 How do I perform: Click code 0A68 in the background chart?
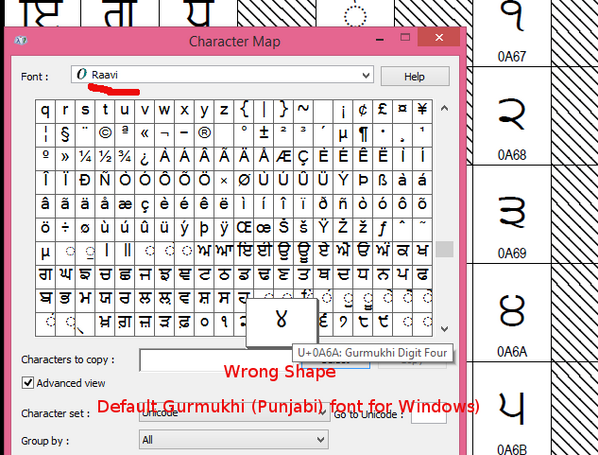tap(511, 155)
